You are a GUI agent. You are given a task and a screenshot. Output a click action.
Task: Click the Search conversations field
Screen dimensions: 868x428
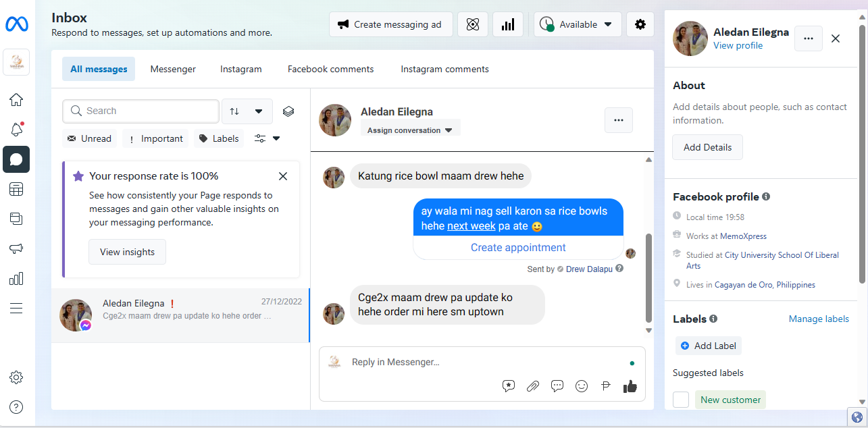141,111
